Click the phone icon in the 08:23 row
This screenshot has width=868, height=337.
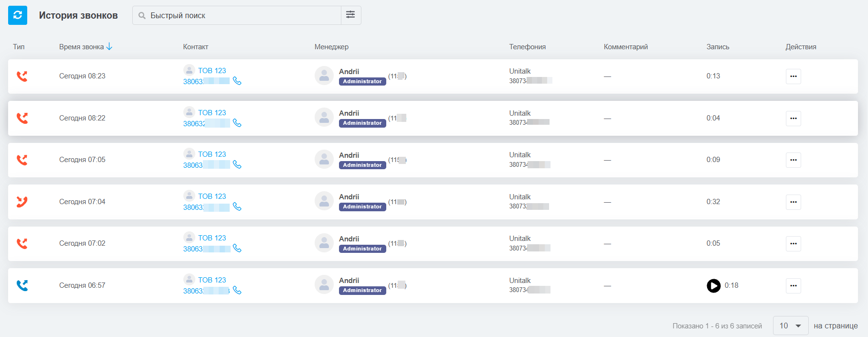[x=237, y=81]
